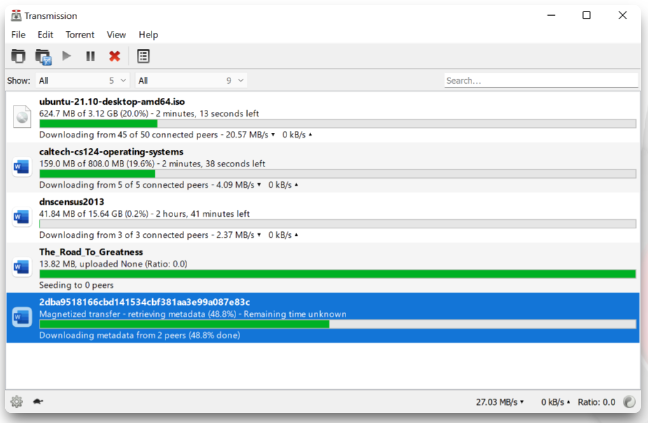Image resolution: width=648 pixels, height=423 pixels.
Task: Select the ubuntu-21.10-desktop-amd64.iso title
Action: (x=112, y=102)
